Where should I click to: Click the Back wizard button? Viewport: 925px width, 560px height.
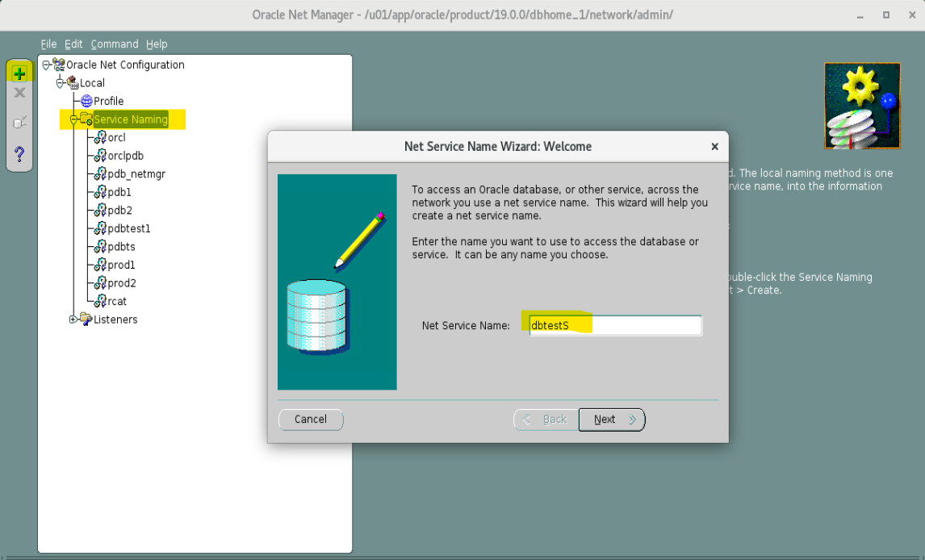tap(546, 420)
